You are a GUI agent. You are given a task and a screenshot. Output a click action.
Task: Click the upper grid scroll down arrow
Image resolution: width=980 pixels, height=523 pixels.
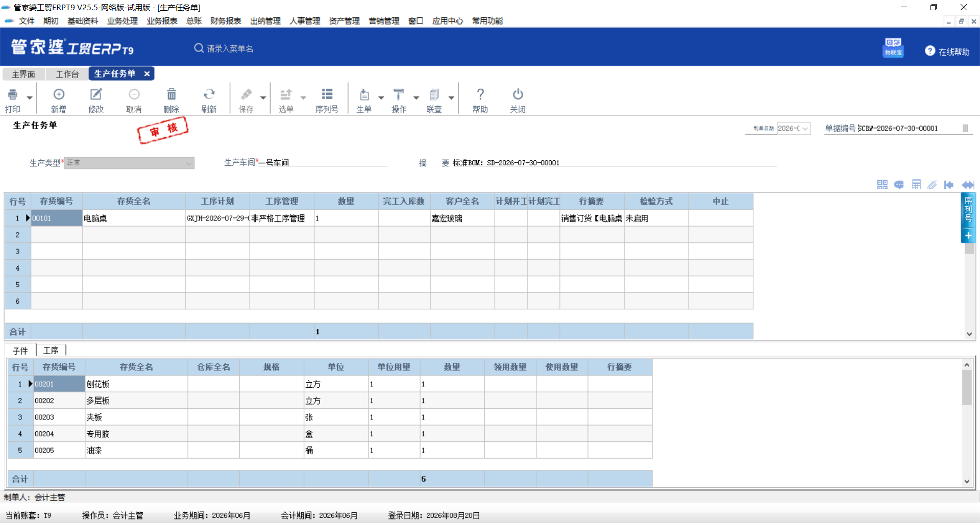coord(969,334)
